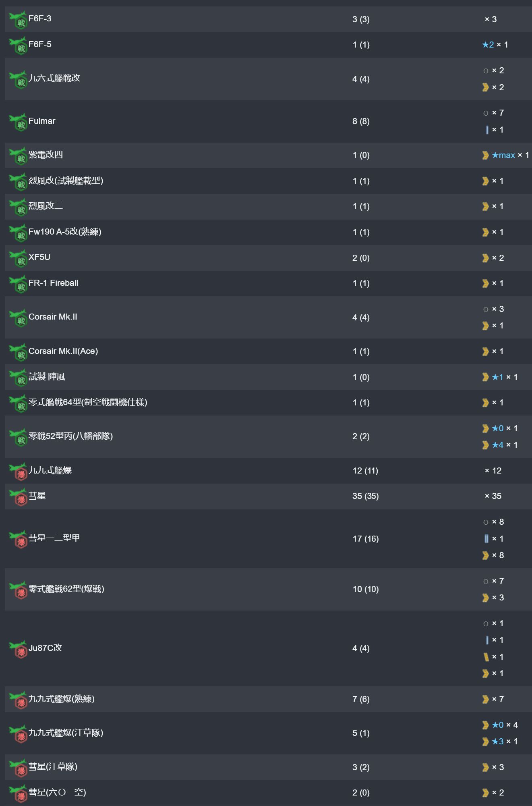Viewport: 532px width, 806px height.
Task: Click the Fw190 A-5改(熟練) name
Action: tap(65, 232)
